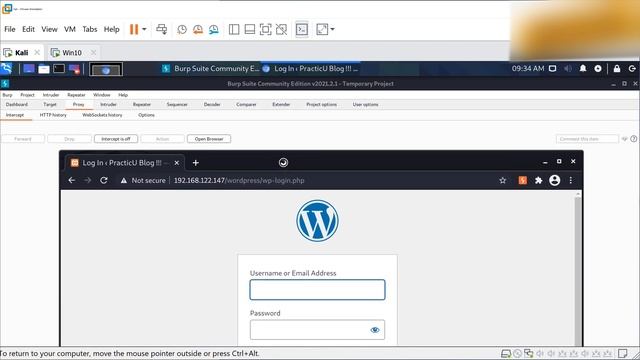The width and height of the screenshot is (640, 360).
Task: Bookmark this page with the star icon
Action: pyautogui.click(x=502, y=180)
